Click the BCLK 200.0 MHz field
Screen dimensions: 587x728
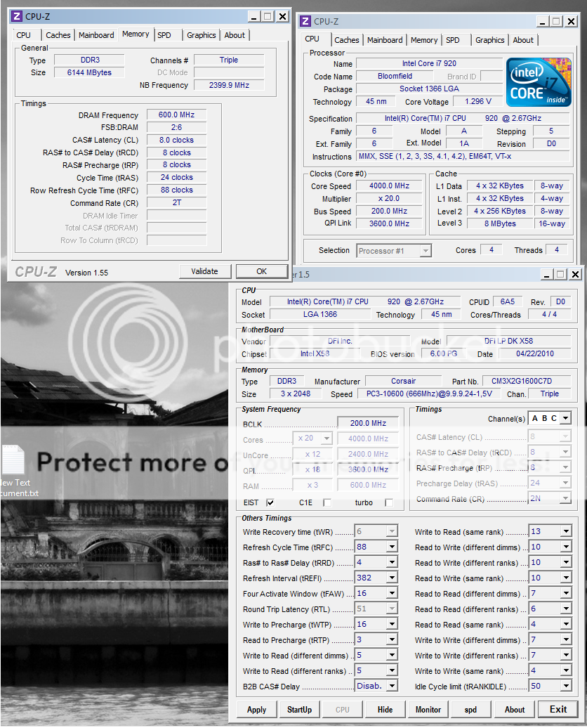[x=367, y=424]
